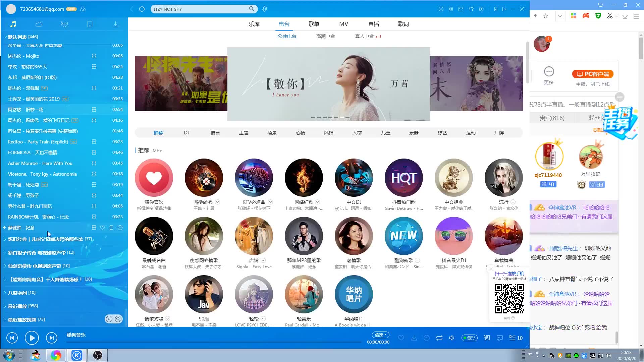The width and height of the screenshot is (644, 362).
Task: Open the comments bubble icon in player bar
Action: (500, 338)
